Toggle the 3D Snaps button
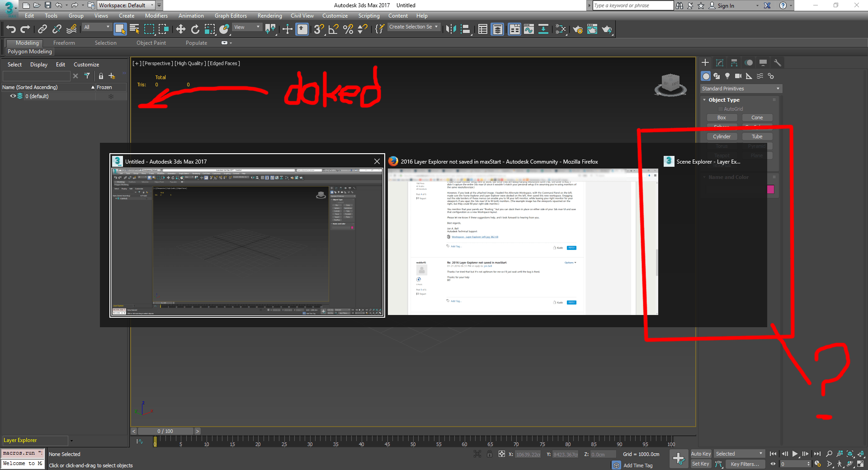Image resolution: width=868 pixels, height=470 pixels. coord(319,29)
